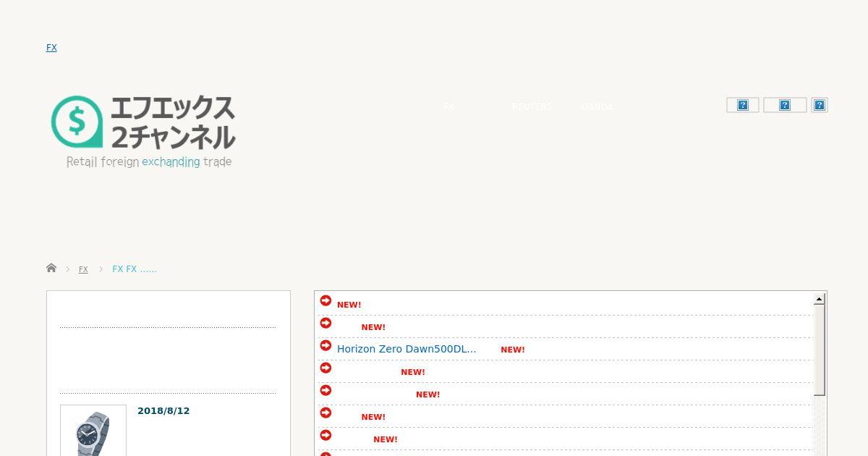Viewport: 868px width, 456px height.
Task: Click the 'Retail foreign exchanding trade' tagline
Action: pyautogui.click(x=149, y=162)
